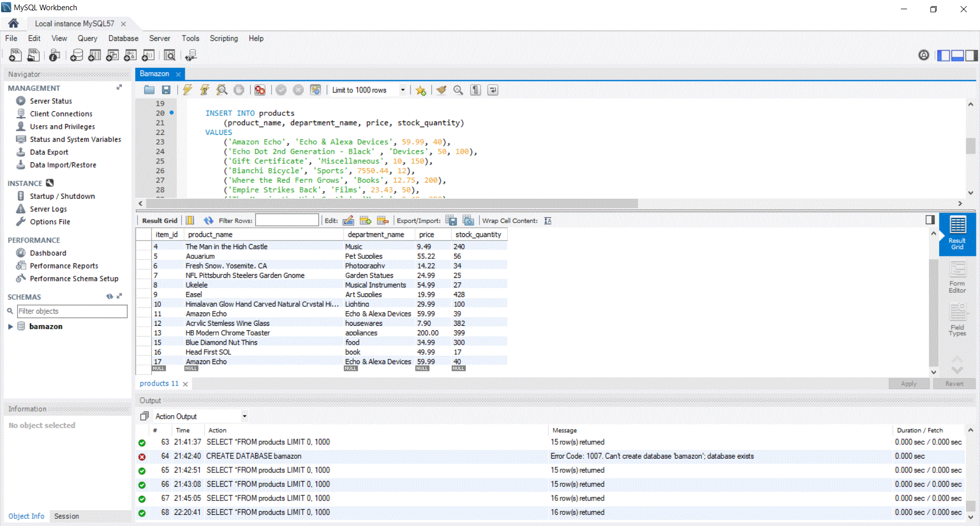Toggle the left sidebar panel visibility
Image resolution: width=980 pixels, height=526 pixels.
tap(944, 55)
